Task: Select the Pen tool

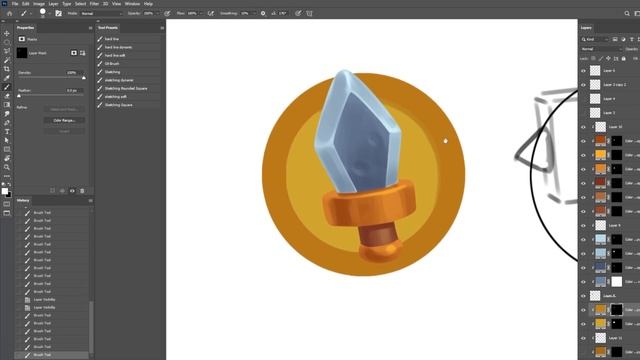Action: pos(7,123)
